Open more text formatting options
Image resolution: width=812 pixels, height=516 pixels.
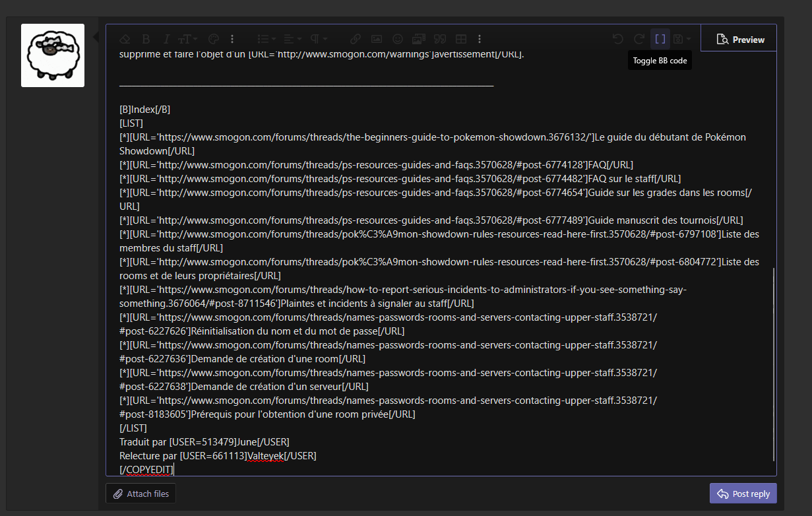click(x=232, y=39)
